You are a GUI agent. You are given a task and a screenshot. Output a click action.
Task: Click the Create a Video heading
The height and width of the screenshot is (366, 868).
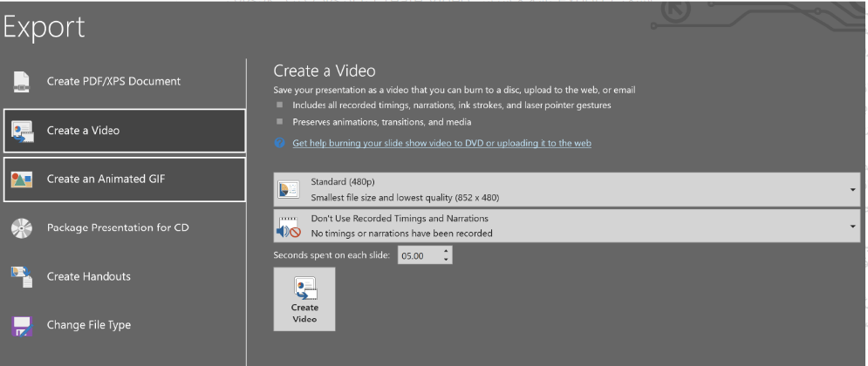(325, 71)
